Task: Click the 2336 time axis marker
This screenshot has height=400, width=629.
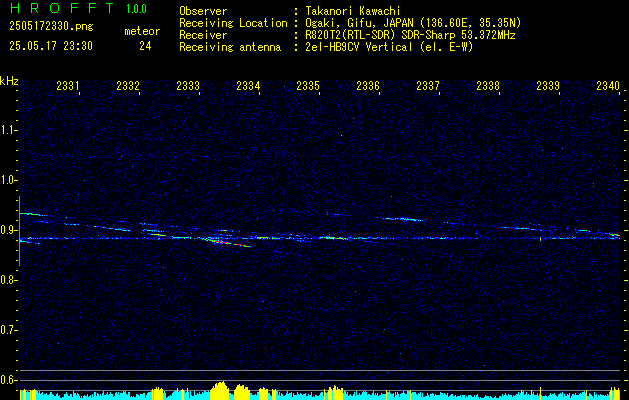Action: pos(368,85)
